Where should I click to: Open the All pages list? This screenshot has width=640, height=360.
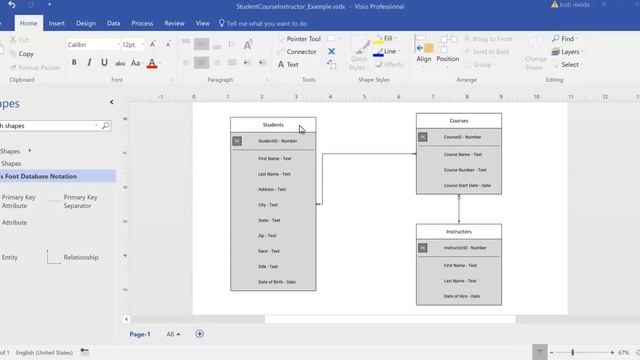[x=173, y=334]
